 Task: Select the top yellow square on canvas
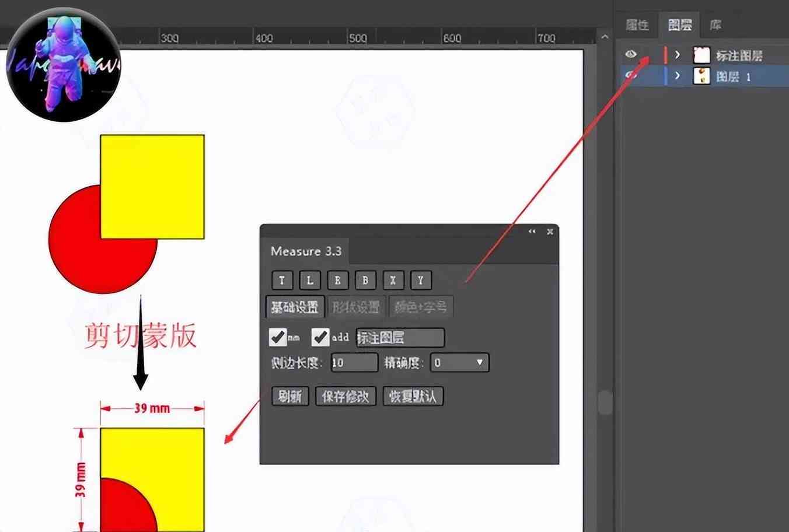pos(152,187)
